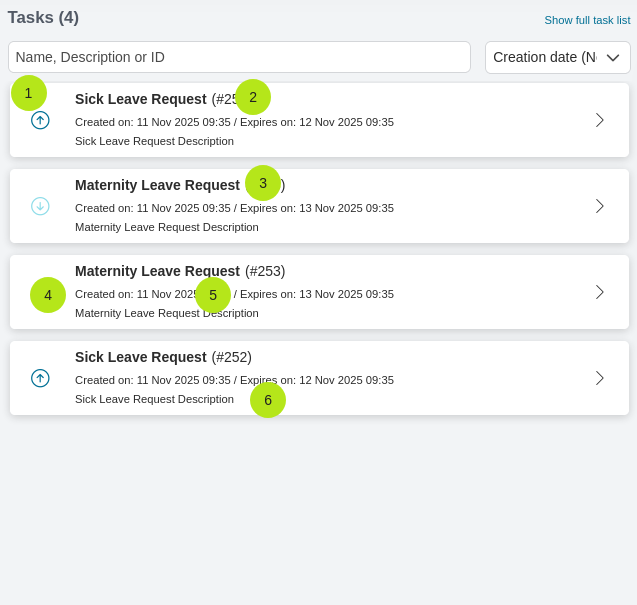Click high priority up-arrow icon on top Sick Leave Request
The height and width of the screenshot is (605, 637).
40,120
